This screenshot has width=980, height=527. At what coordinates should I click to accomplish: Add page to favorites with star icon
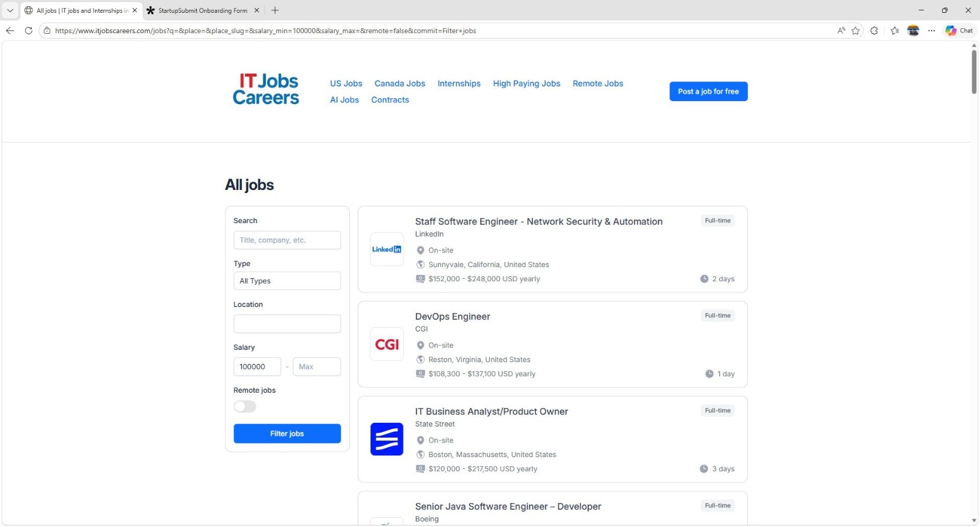tap(856, 31)
